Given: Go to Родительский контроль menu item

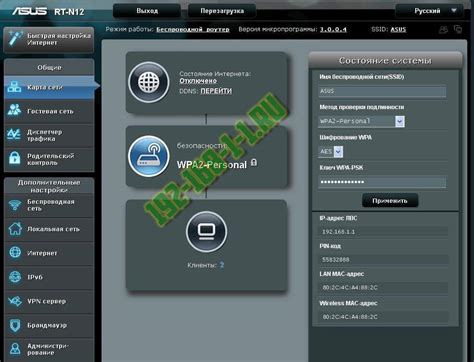Looking at the screenshot, I should (49, 159).
